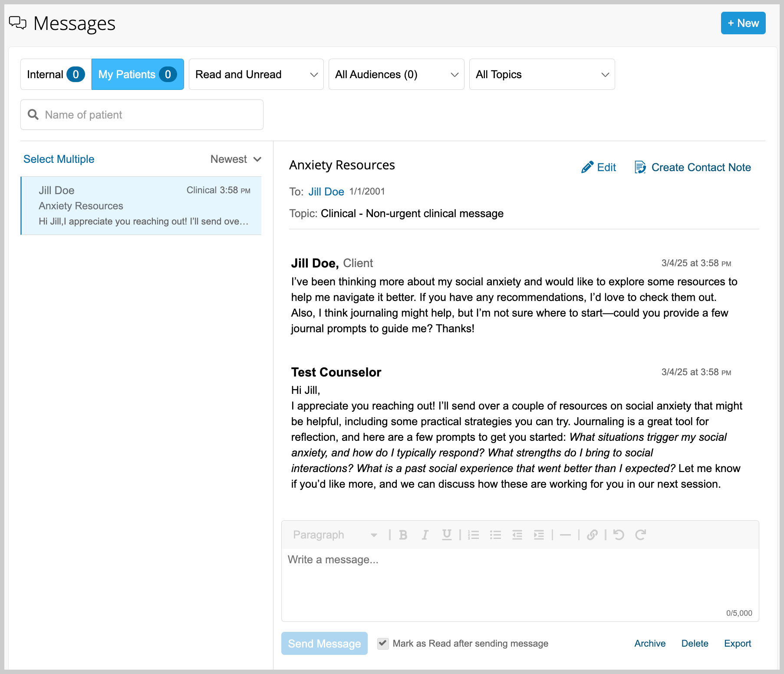
Task: Change the Newest sort order
Action: [236, 159]
